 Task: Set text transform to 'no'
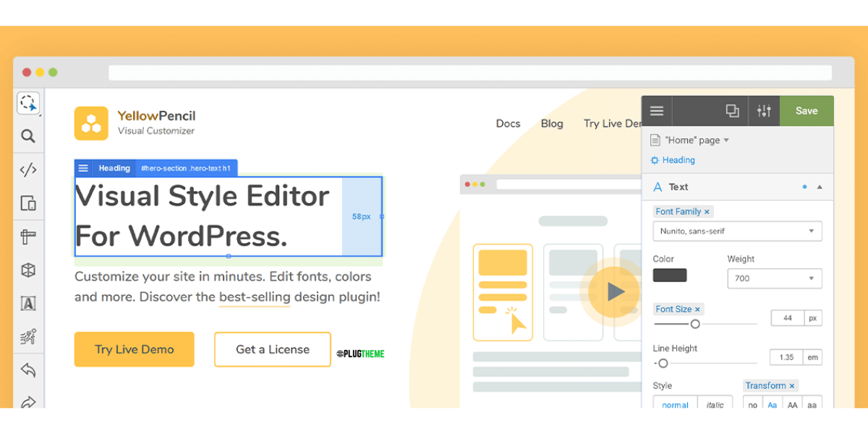[x=753, y=404]
